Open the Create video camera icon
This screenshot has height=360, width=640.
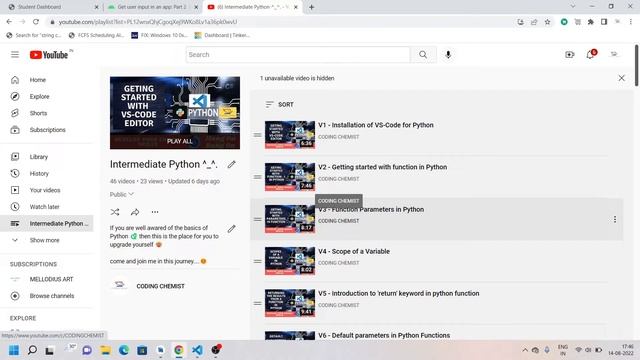pyautogui.click(x=570, y=54)
